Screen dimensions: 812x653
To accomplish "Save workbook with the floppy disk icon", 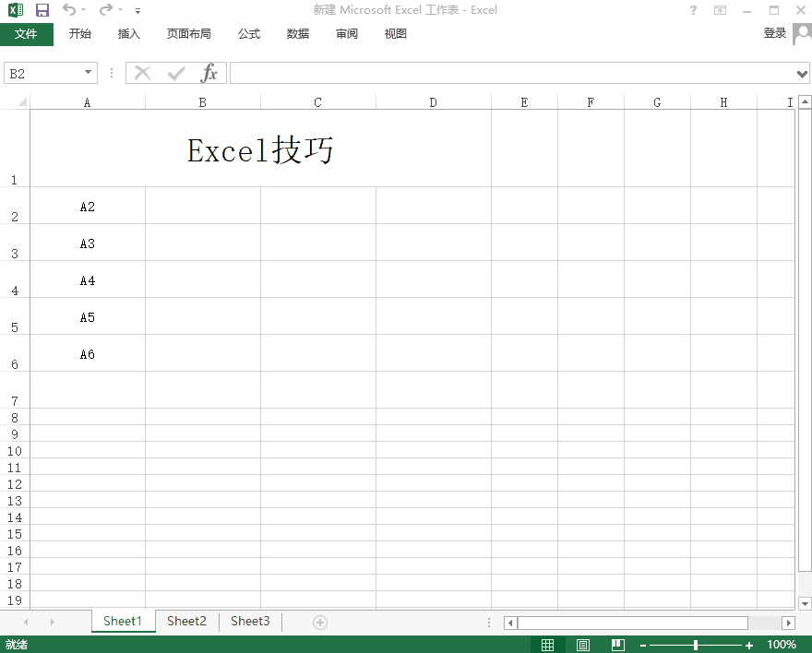I will tap(42, 10).
